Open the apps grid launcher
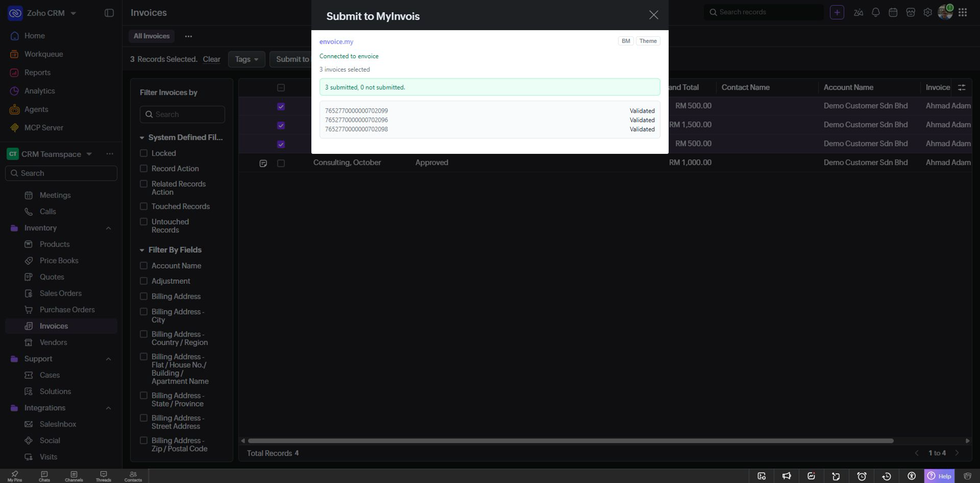 click(963, 13)
